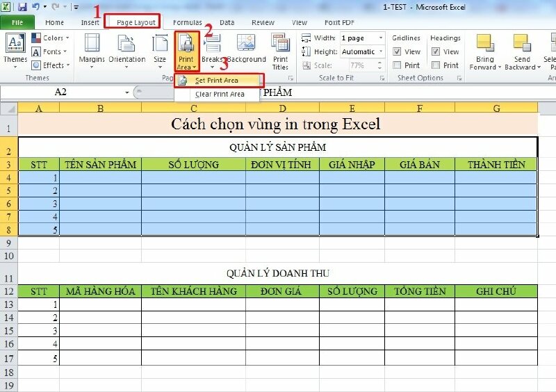Viewport: 556px width, 392px height.
Task: Switch to the Review tab
Action: pyautogui.click(x=263, y=22)
